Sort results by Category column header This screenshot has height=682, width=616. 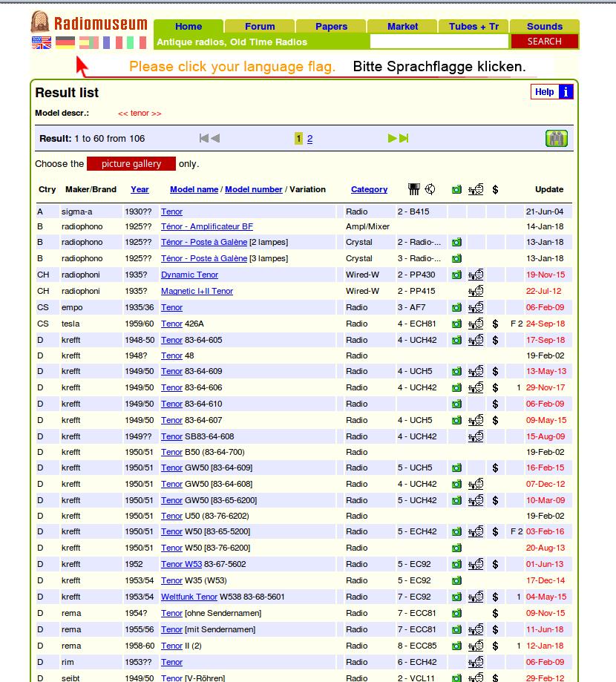tap(369, 189)
